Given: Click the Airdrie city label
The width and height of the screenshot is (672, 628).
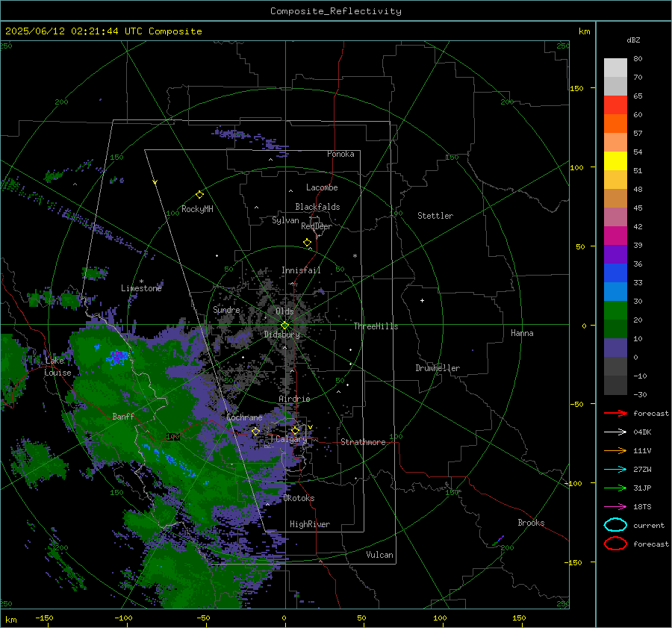Looking at the screenshot, I should (x=294, y=399).
